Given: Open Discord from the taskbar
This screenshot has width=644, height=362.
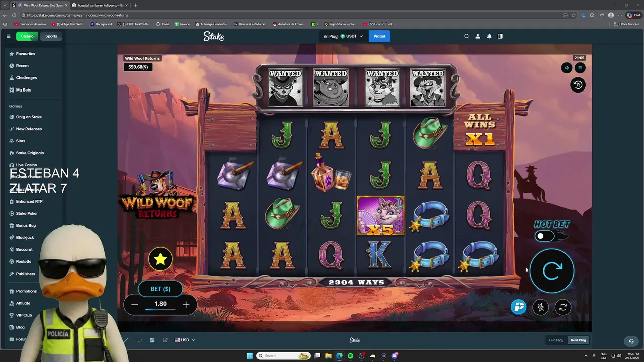Looking at the screenshot, I should coord(395,356).
